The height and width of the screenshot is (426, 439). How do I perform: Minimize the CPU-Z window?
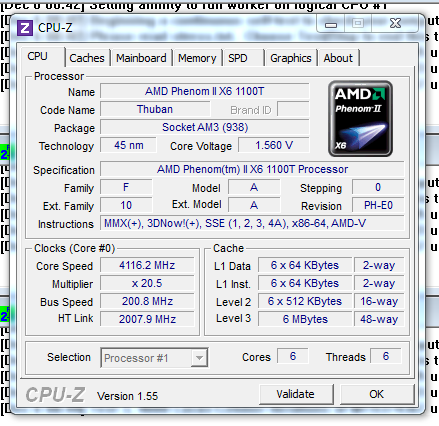331,24
